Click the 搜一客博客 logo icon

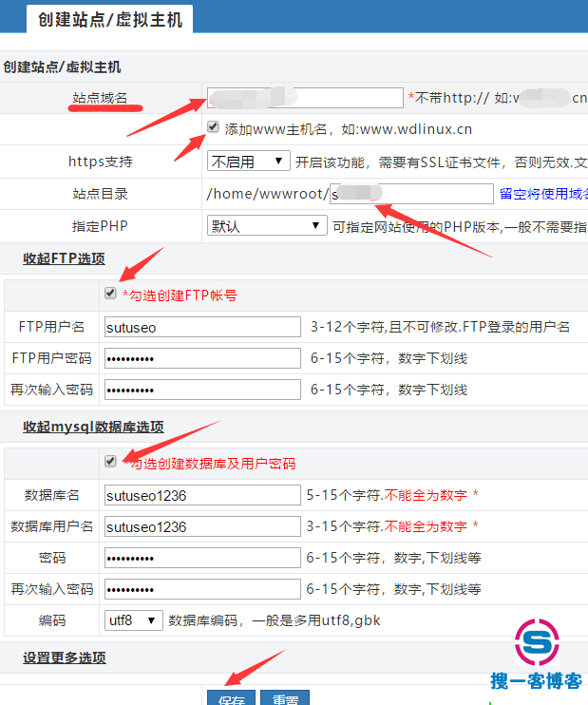coord(537,644)
